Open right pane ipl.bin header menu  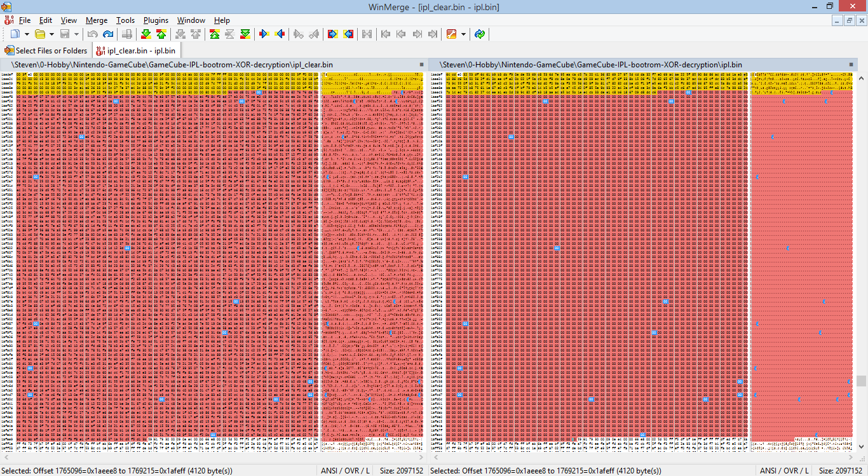point(851,65)
